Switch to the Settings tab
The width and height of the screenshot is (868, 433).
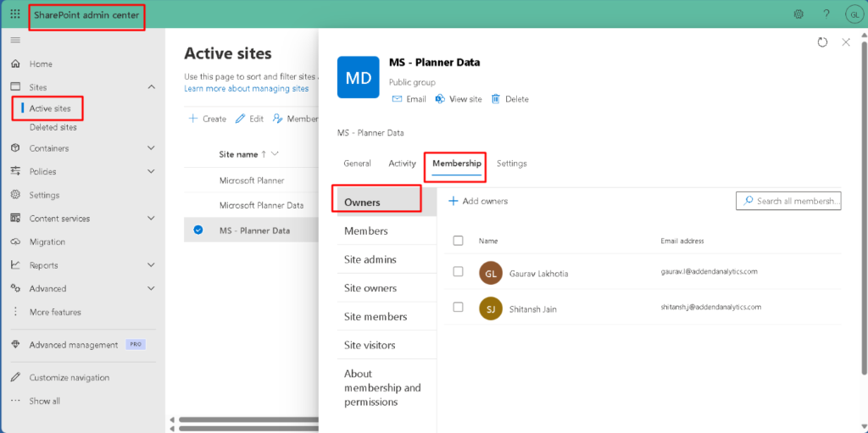pyautogui.click(x=511, y=164)
